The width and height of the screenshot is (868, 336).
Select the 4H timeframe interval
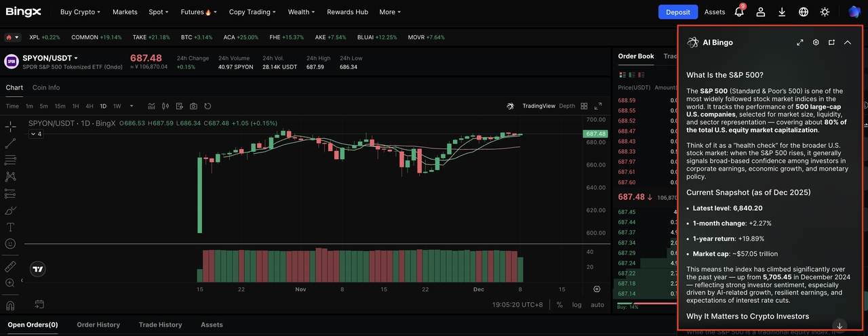click(90, 106)
